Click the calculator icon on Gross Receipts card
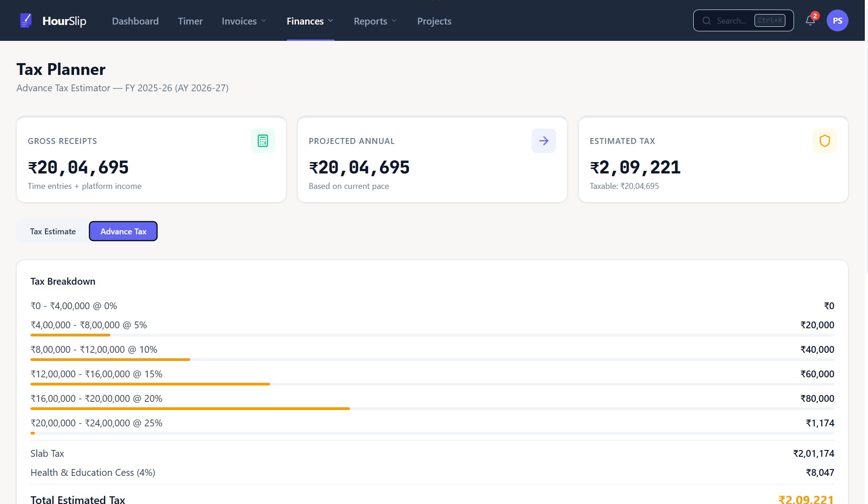Image resolution: width=868 pixels, height=504 pixels. tap(263, 141)
